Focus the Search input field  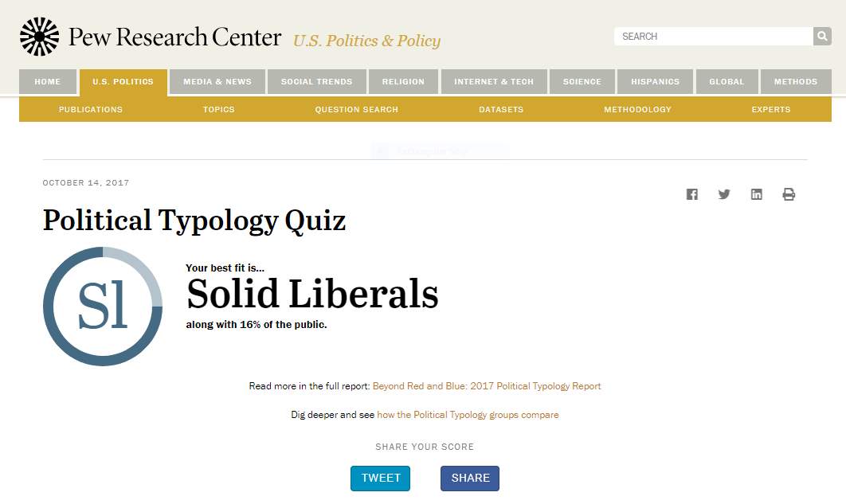click(713, 36)
